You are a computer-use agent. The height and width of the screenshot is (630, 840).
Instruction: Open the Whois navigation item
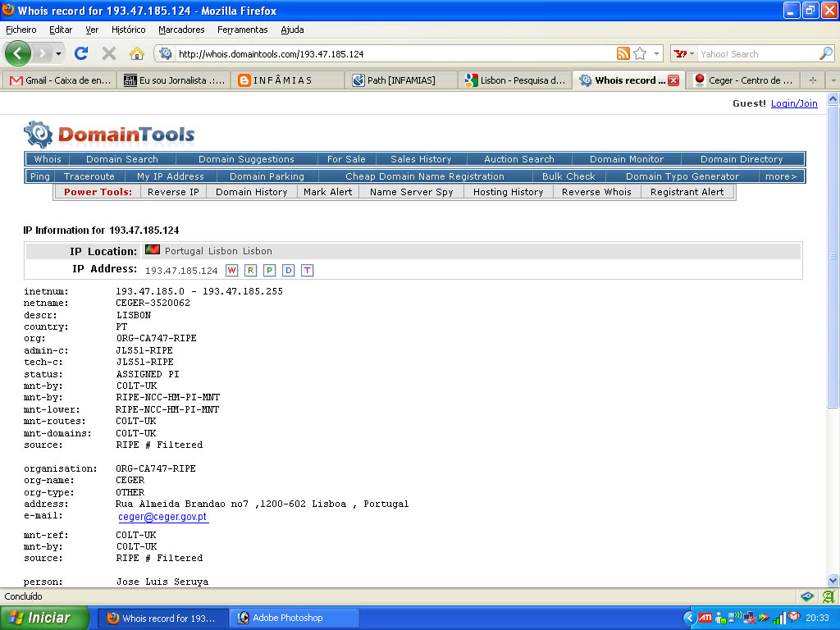coord(48,159)
